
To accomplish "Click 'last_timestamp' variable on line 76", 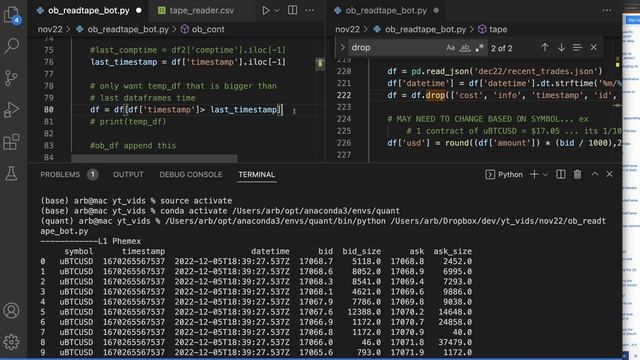I will pos(124,62).
